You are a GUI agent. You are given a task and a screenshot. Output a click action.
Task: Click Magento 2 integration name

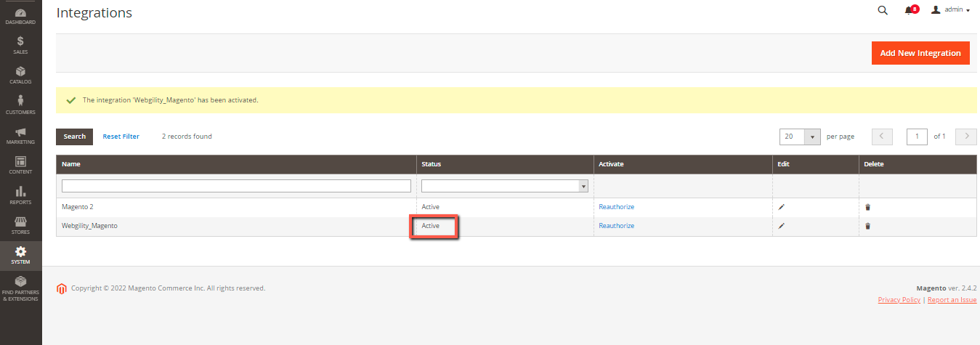pos(78,207)
